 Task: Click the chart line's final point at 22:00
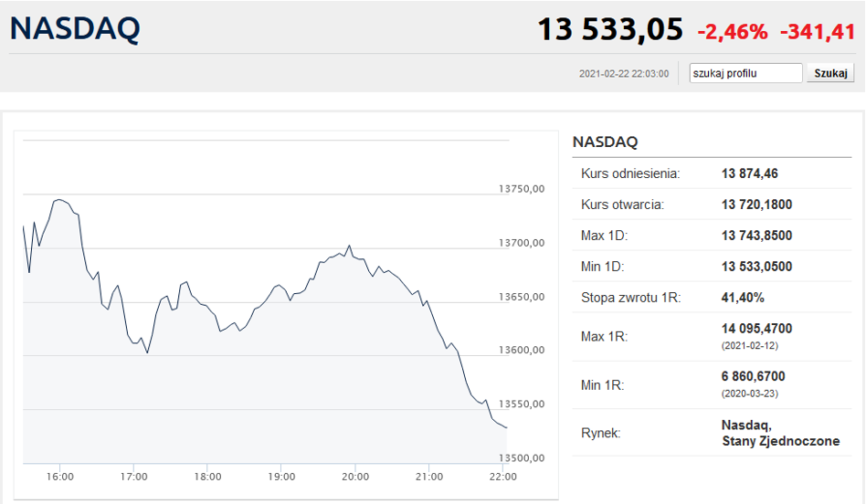(x=506, y=428)
